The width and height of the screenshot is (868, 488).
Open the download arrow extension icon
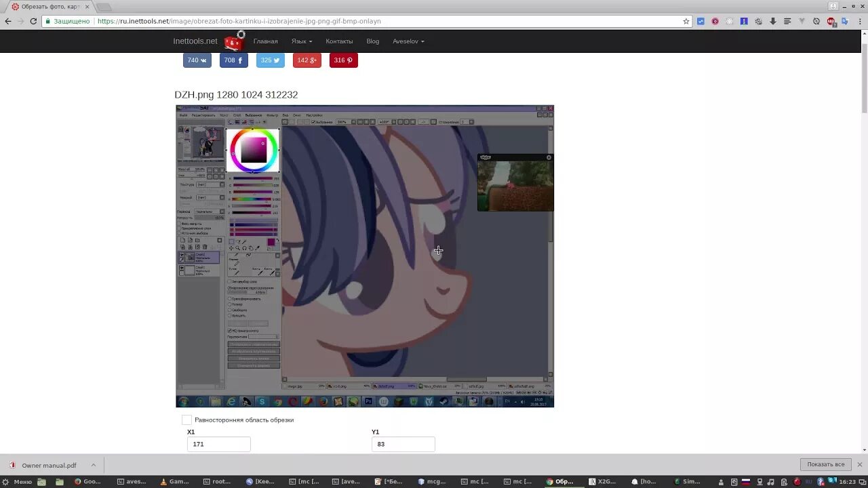tap(772, 21)
